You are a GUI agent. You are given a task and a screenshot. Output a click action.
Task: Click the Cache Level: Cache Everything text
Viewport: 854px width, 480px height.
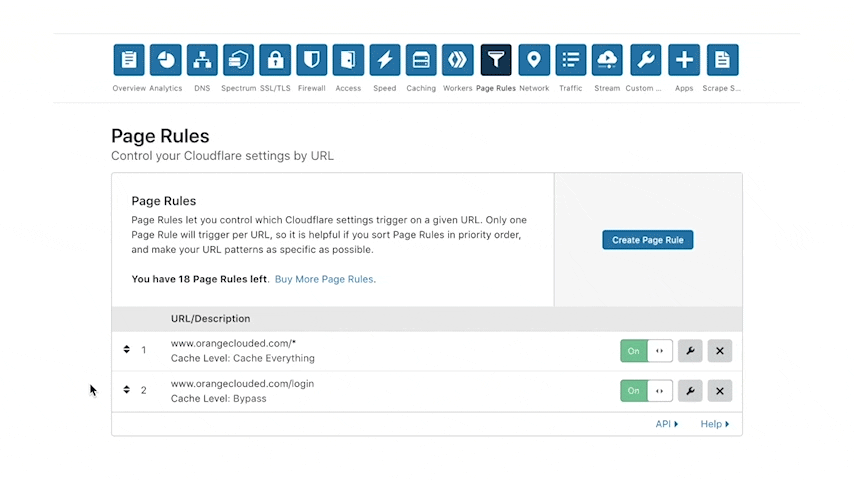tap(242, 358)
